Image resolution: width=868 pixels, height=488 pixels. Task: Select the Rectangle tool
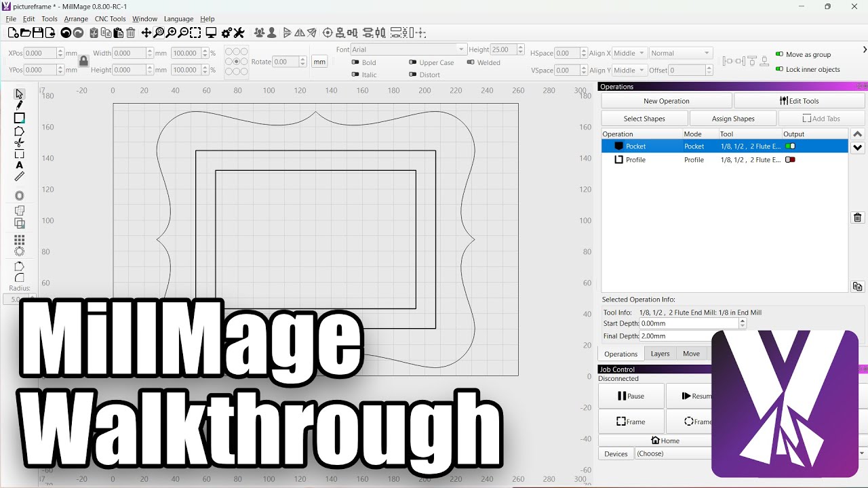19,118
